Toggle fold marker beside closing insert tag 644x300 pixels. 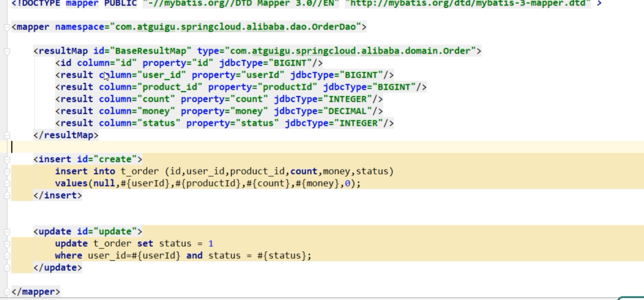click(x=7, y=196)
